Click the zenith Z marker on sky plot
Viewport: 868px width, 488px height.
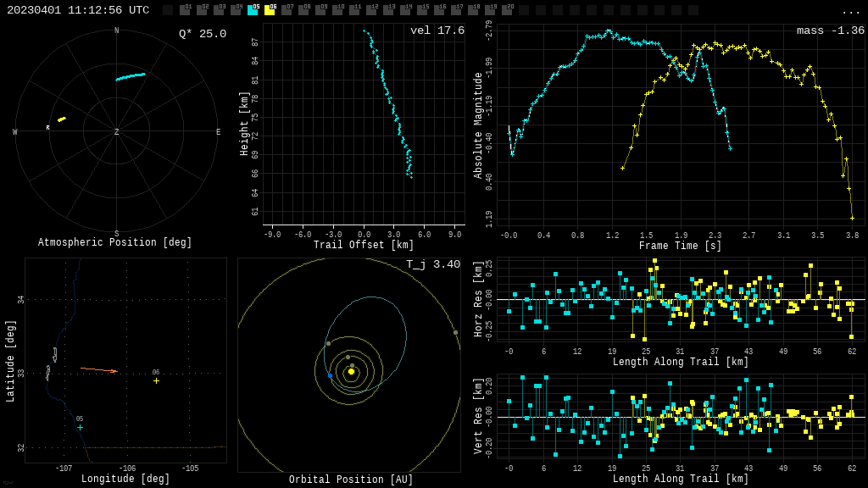[117, 132]
